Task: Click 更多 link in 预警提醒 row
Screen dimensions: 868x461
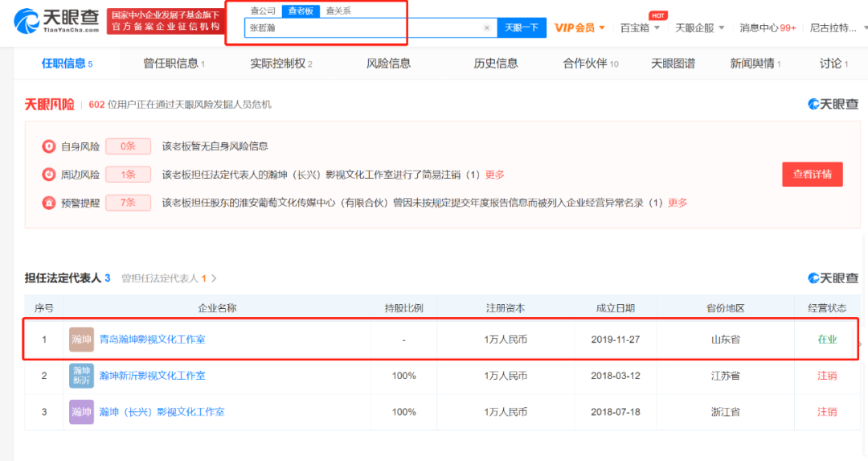Action: click(x=678, y=203)
